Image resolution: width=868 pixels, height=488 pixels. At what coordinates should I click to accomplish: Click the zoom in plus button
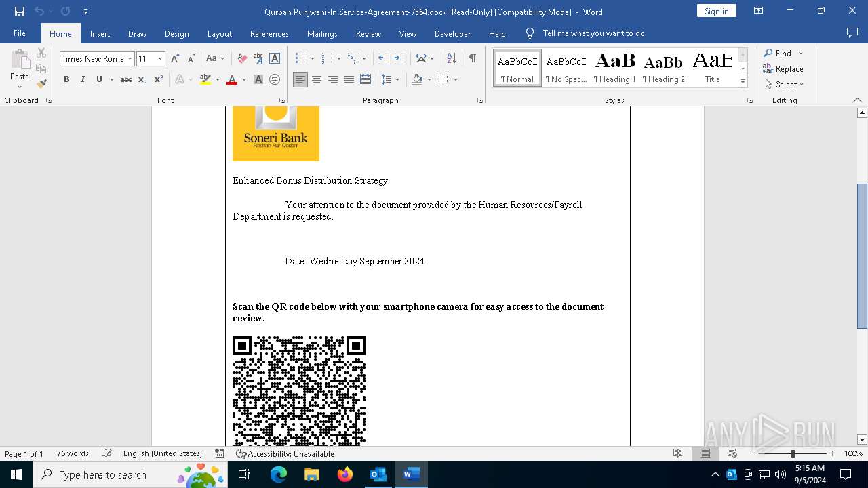[832, 453]
